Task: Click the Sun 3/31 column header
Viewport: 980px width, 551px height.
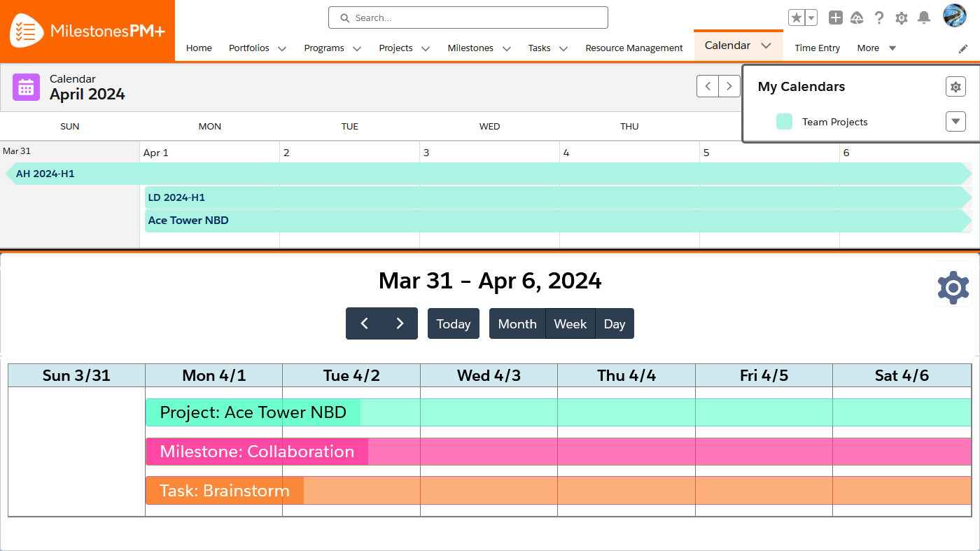Action: (x=76, y=375)
